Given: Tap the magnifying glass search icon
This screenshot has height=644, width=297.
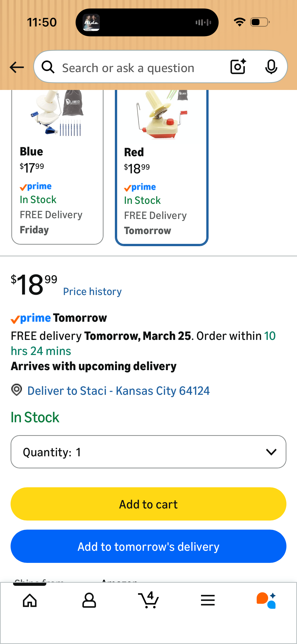Looking at the screenshot, I should click(48, 67).
